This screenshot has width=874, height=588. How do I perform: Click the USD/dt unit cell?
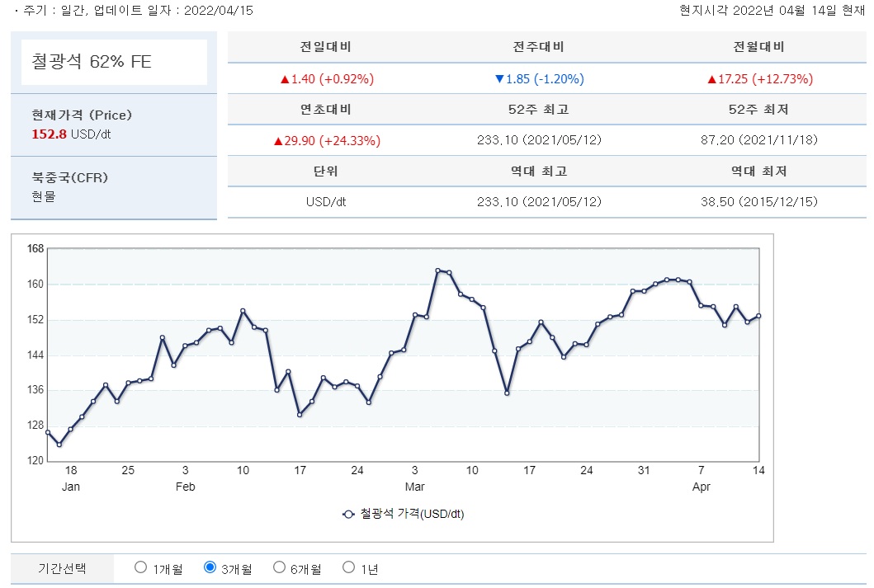pyautogui.click(x=325, y=202)
